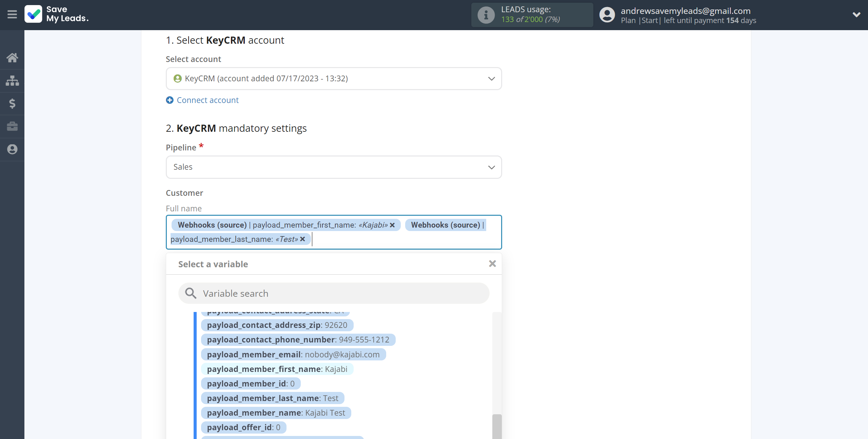
Task: Select payload_member_last_name: Test variable
Action: [273, 398]
